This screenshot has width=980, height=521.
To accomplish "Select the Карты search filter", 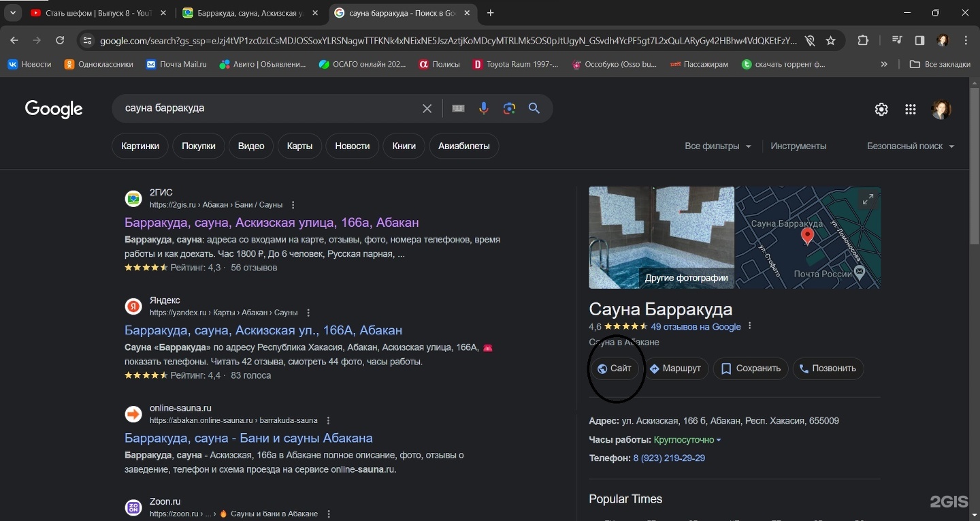I will point(299,146).
